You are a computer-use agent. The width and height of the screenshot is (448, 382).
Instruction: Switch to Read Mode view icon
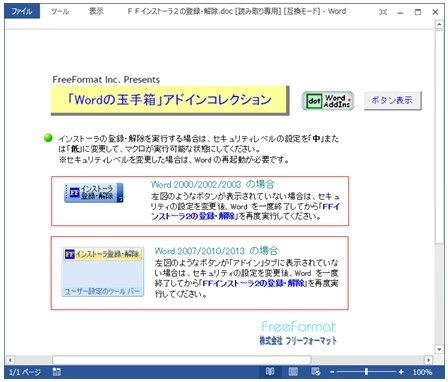point(270,371)
